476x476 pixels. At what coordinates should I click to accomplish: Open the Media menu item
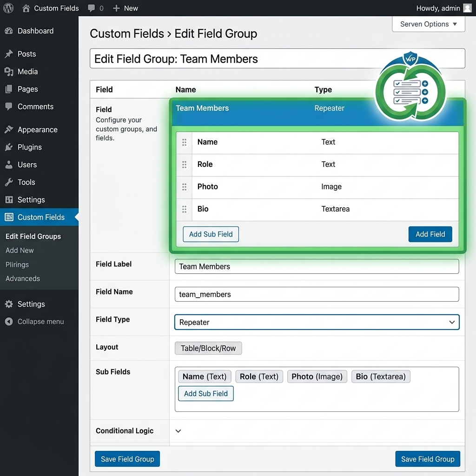click(x=27, y=72)
